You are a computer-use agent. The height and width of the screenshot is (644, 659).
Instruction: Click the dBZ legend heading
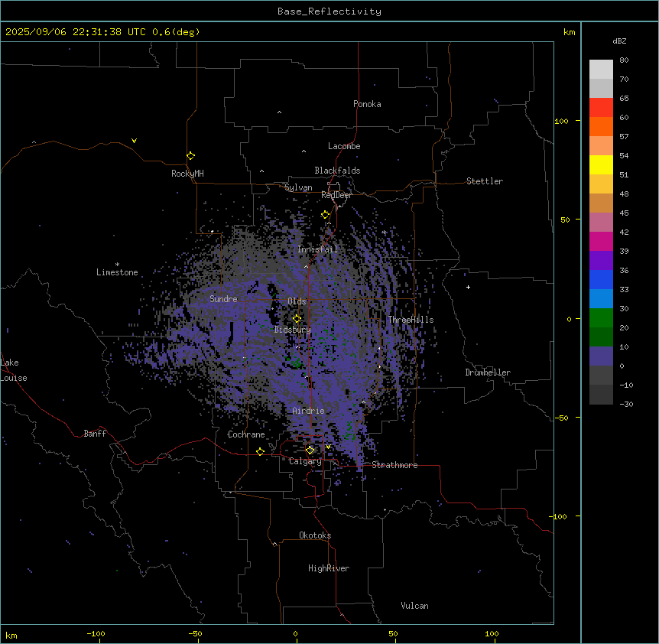619,41
